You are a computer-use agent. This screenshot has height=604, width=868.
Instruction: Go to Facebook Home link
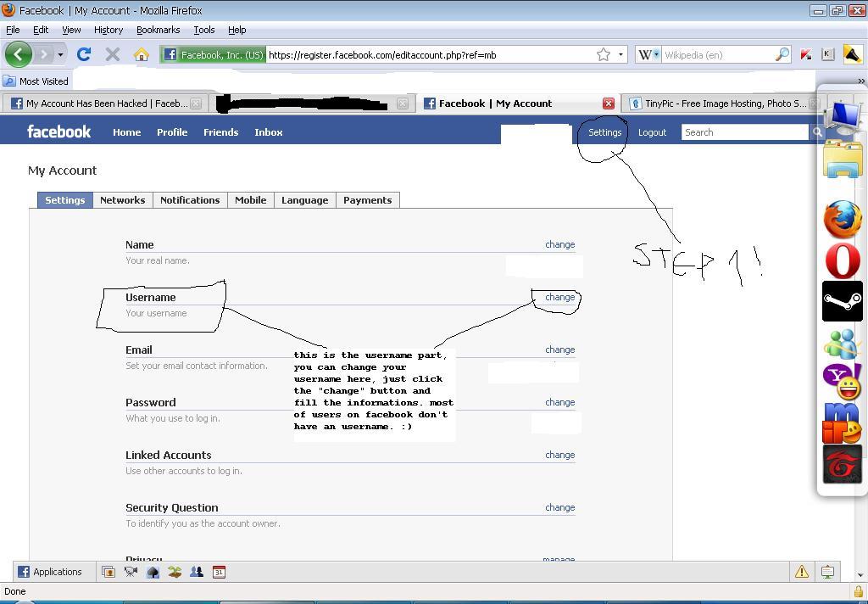(127, 132)
